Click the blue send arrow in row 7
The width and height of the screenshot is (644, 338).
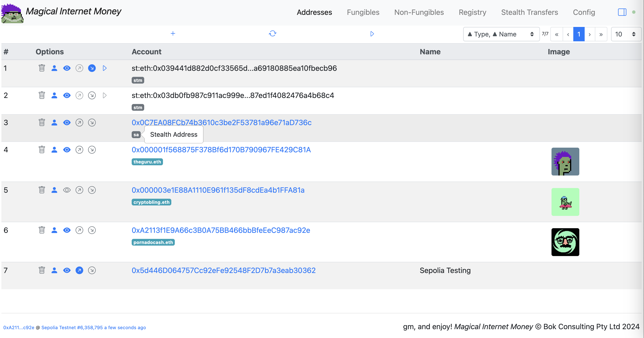point(79,270)
